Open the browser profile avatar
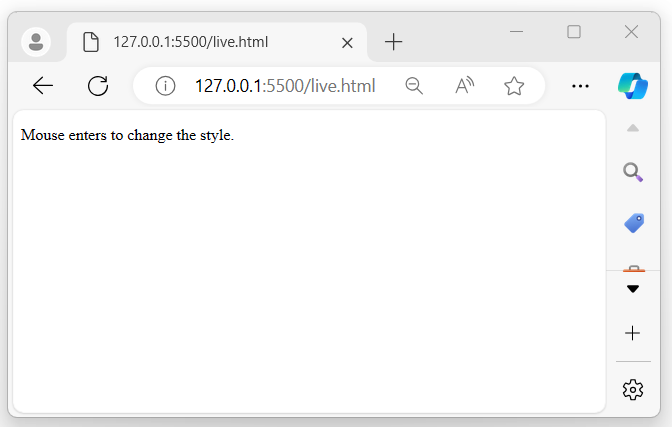The image size is (672, 427). point(36,42)
